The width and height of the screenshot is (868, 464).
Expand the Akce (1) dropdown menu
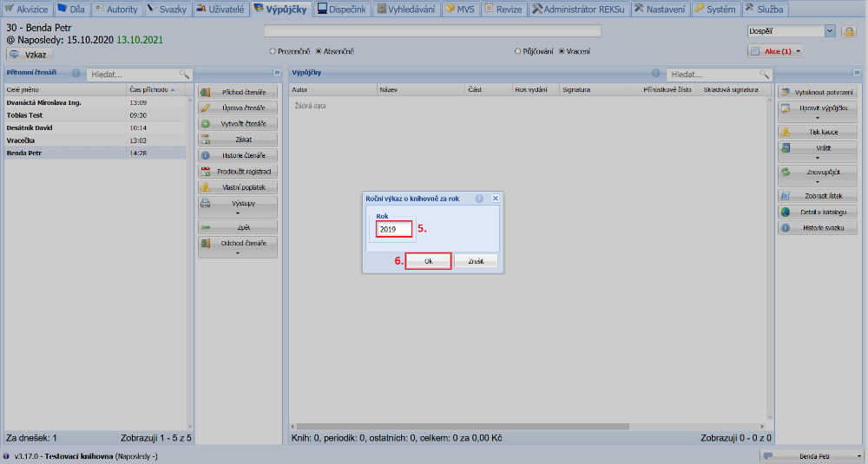tap(774, 51)
